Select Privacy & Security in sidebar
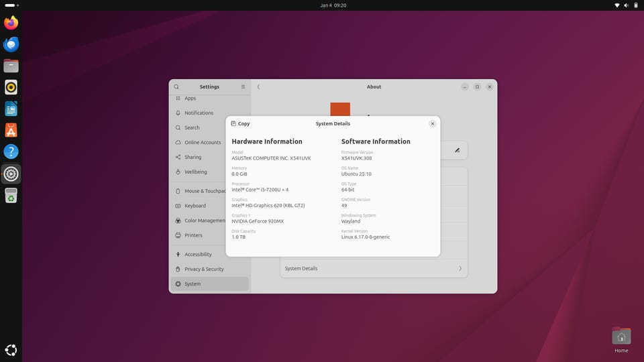The height and width of the screenshot is (362, 644). (204, 269)
